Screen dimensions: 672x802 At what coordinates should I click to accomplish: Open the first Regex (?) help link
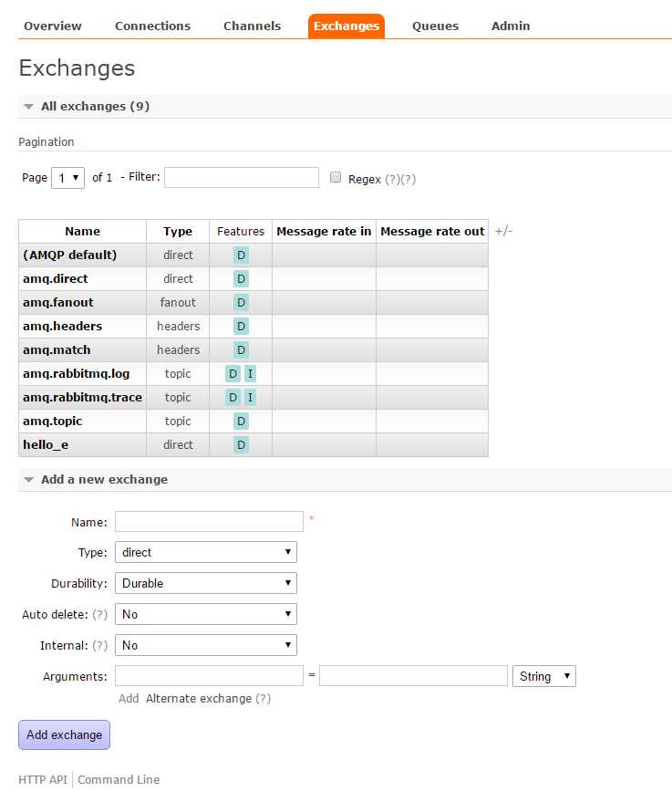[x=392, y=180]
